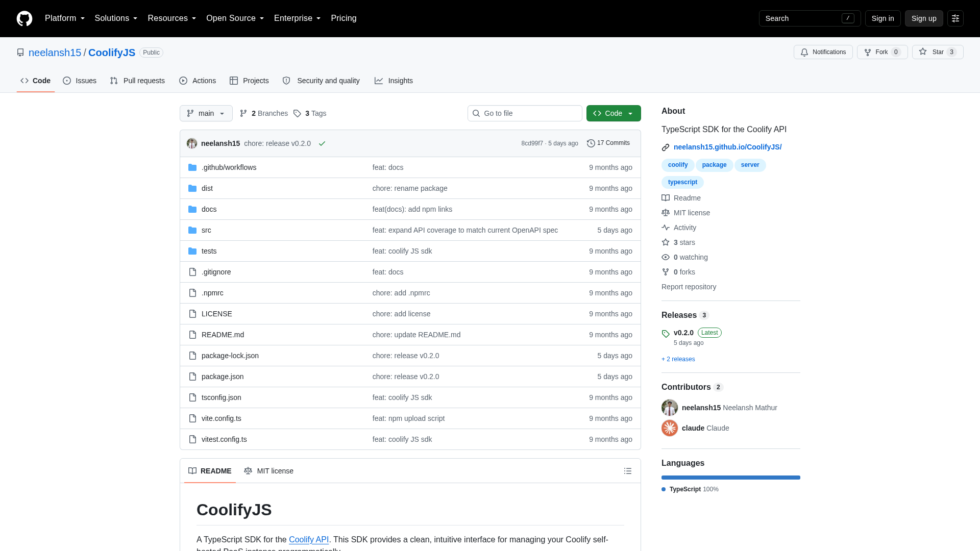Open the package.json file
The height and width of the screenshot is (551, 980).
[223, 377]
